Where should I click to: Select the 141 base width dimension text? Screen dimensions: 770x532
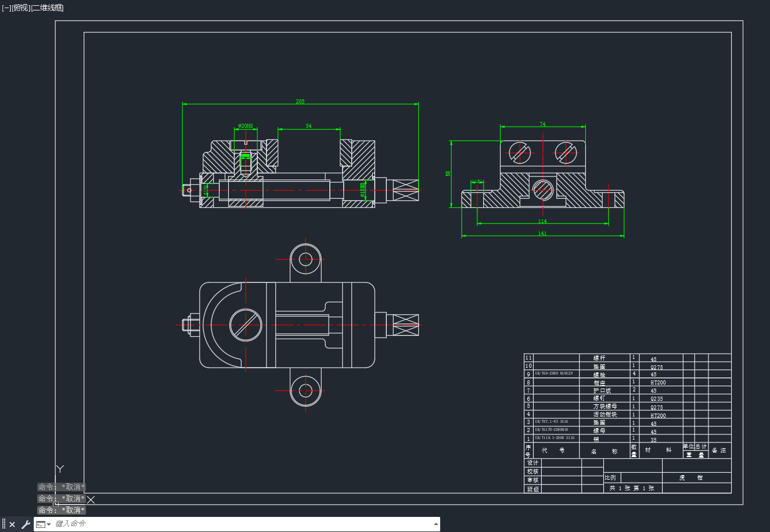[542, 233]
